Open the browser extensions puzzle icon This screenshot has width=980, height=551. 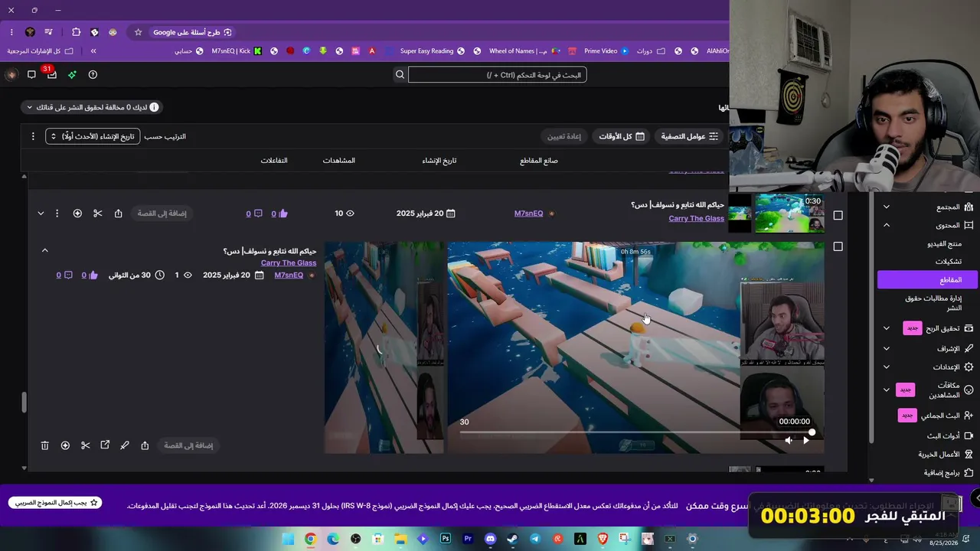click(76, 32)
